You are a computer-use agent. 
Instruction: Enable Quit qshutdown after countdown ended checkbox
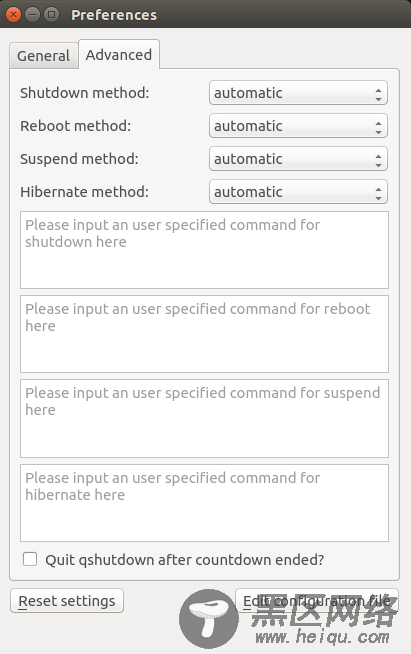pyautogui.click(x=30, y=559)
